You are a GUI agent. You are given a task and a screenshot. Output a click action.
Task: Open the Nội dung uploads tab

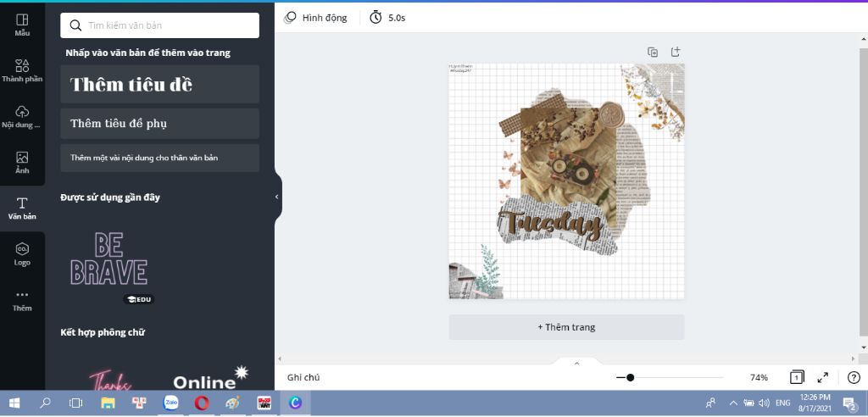click(x=22, y=117)
